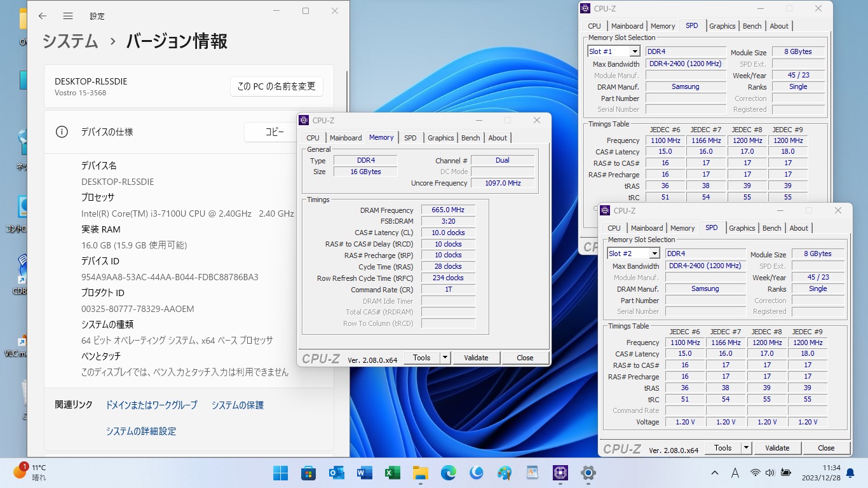Select Bench tab in Slot #2 window
The height and width of the screenshot is (488, 868).
point(771,228)
